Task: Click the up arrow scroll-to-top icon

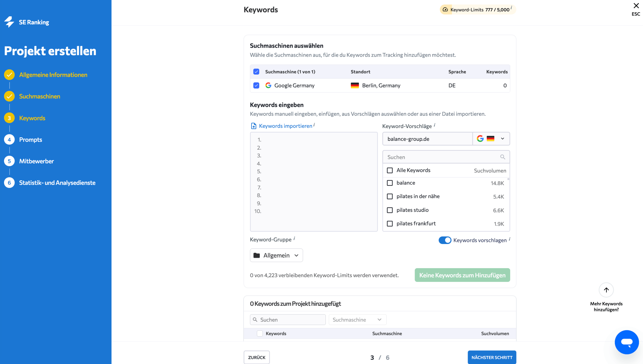Action: tap(606, 290)
